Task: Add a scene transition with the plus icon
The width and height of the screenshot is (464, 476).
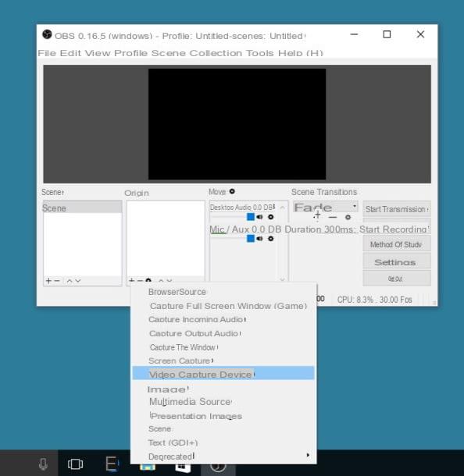Action: (x=317, y=215)
